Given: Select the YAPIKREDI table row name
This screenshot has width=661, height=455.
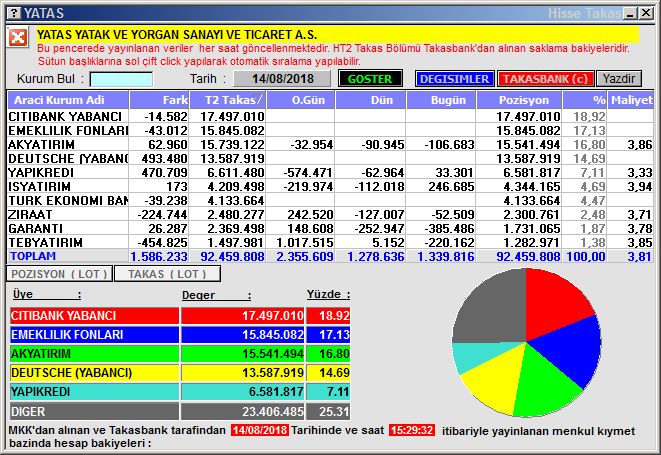Looking at the screenshot, I should 41,172.
